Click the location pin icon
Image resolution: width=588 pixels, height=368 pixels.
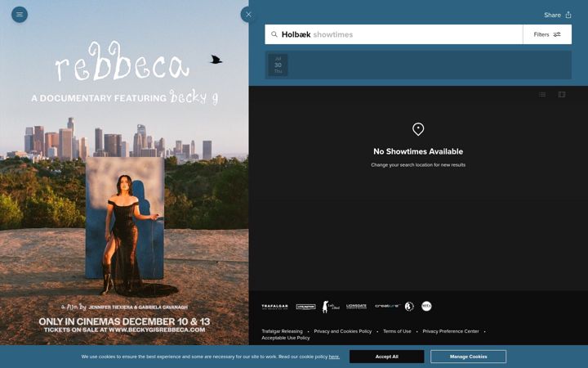coord(418,129)
